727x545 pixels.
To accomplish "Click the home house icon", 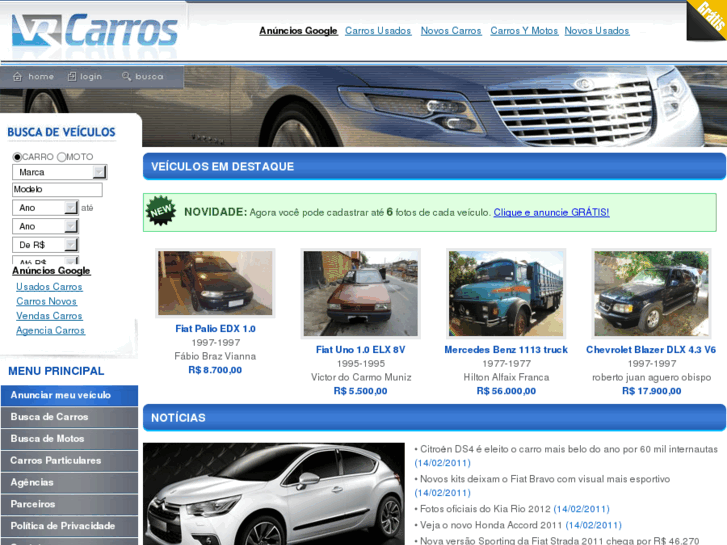I will [17, 77].
